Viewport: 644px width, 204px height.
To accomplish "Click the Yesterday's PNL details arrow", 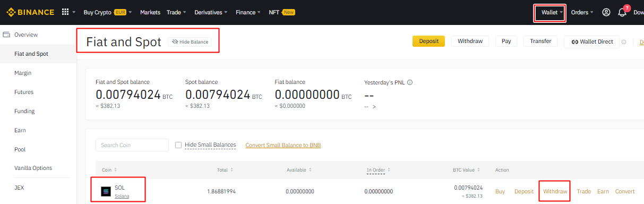I will [x=374, y=107].
